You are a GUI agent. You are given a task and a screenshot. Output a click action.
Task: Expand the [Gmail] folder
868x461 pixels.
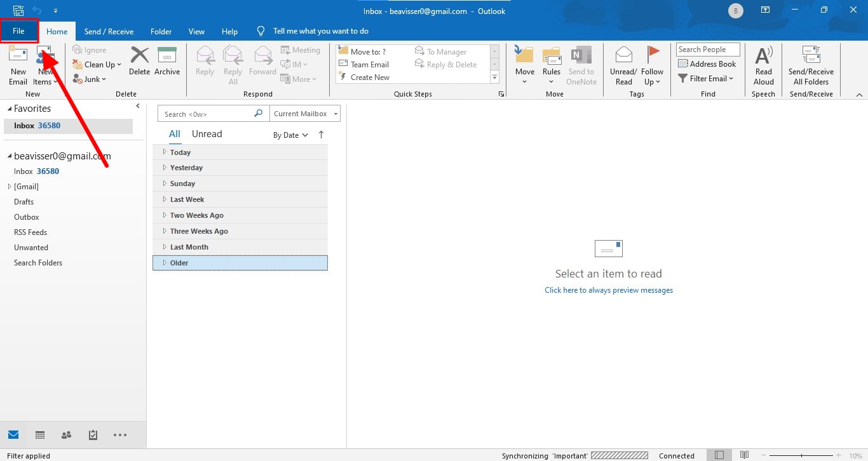[x=10, y=187]
